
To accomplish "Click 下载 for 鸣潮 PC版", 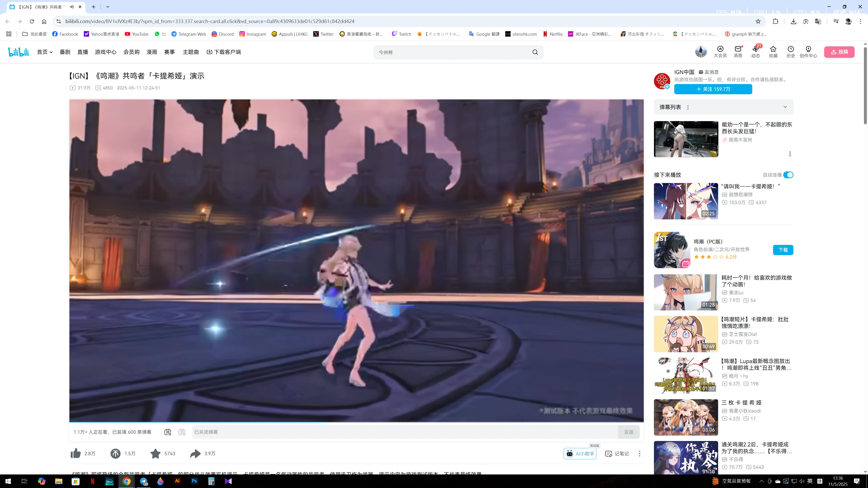I will (x=783, y=250).
